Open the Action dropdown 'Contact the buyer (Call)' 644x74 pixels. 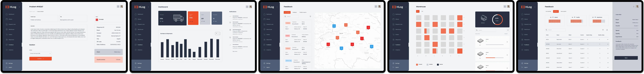[41, 53]
